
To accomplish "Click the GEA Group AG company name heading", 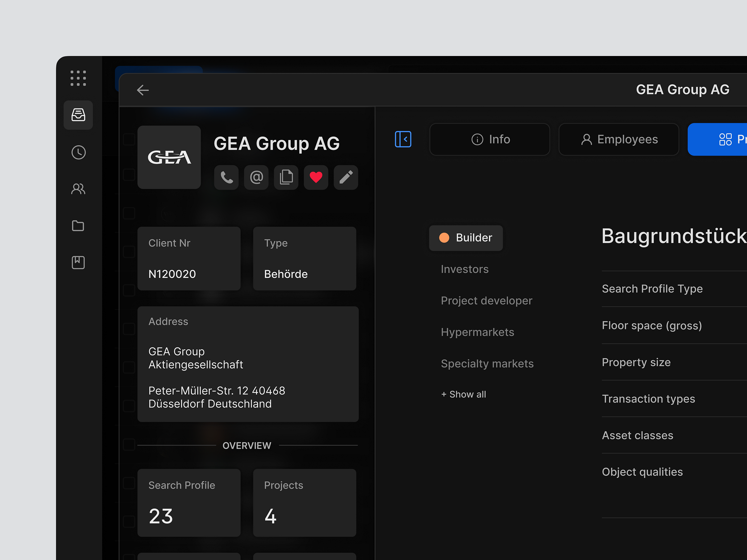I will tap(277, 144).
